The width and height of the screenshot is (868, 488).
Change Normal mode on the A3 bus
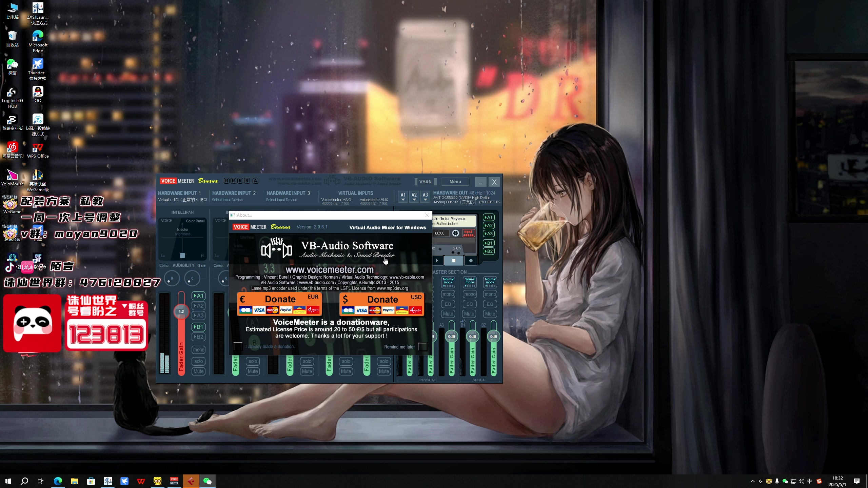pyautogui.click(x=448, y=282)
